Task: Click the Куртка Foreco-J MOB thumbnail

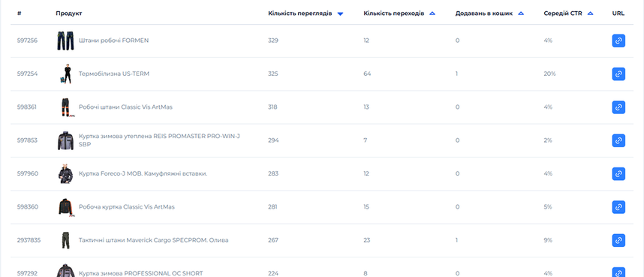Action: [65, 174]
